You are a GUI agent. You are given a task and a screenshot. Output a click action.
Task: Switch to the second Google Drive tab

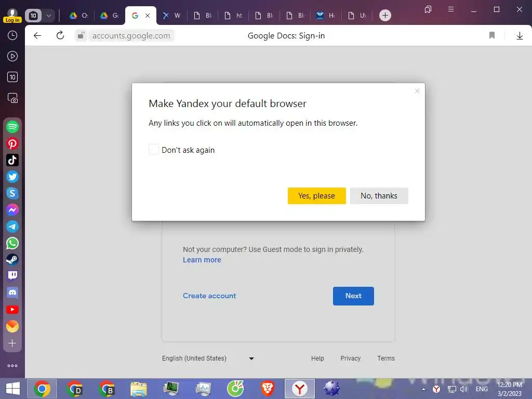tap(109, 16)
